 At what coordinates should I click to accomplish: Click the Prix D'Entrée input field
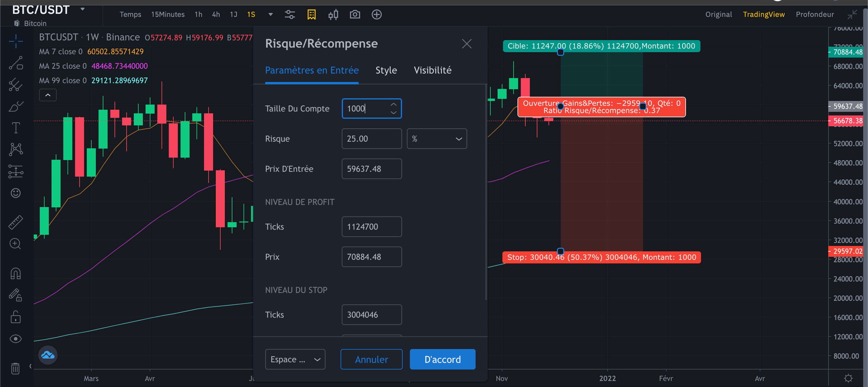coord(372,169)
